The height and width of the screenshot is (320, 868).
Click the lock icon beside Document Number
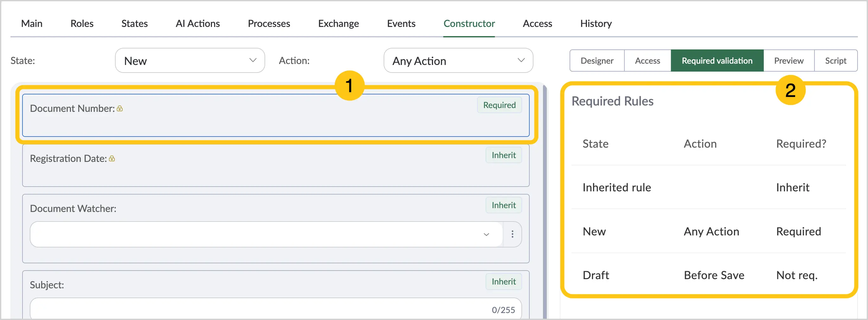[x=120, y=108]
